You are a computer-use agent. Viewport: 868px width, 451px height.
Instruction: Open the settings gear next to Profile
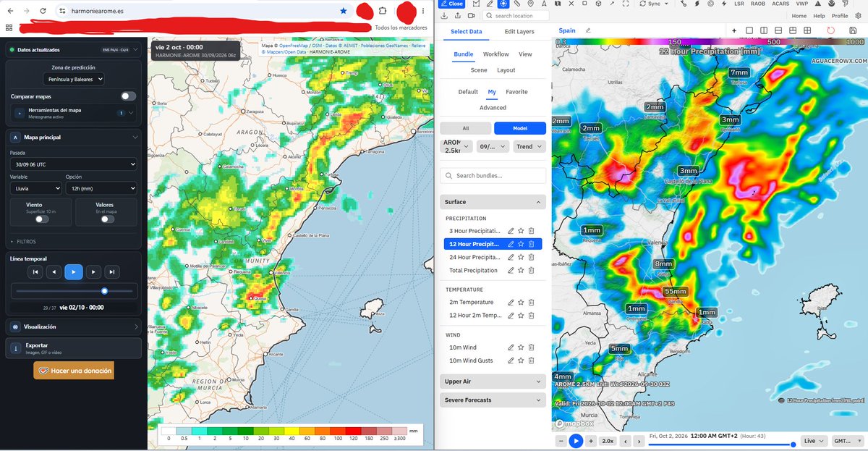(x=859, y=16)
